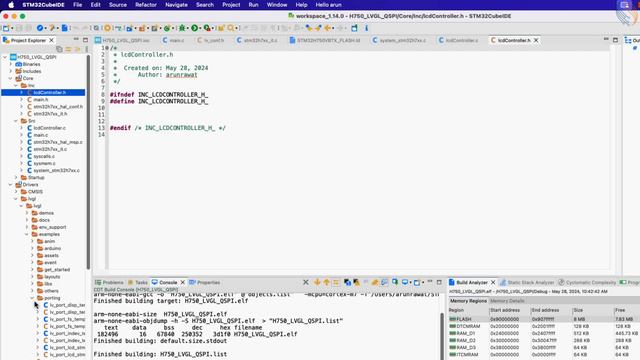640x360 pixels.
Task: Maximize the editor area
Action: tap(615, 40)
